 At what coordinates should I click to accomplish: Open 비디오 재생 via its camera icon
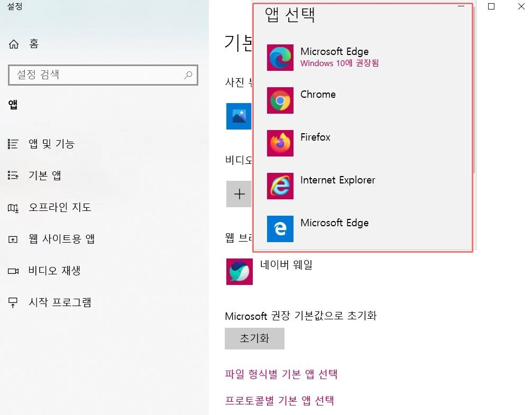point(13,271)
